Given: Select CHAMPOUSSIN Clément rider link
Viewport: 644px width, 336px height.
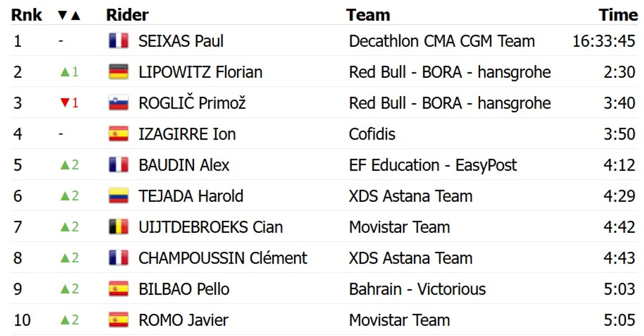Looking at the screenshot, I should [x=223, y=258].
